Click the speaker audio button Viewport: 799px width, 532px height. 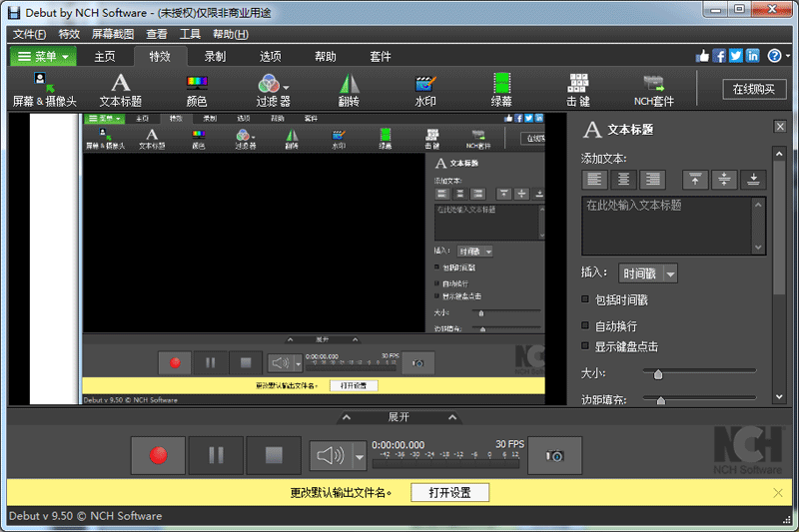[x=331, y=455]
